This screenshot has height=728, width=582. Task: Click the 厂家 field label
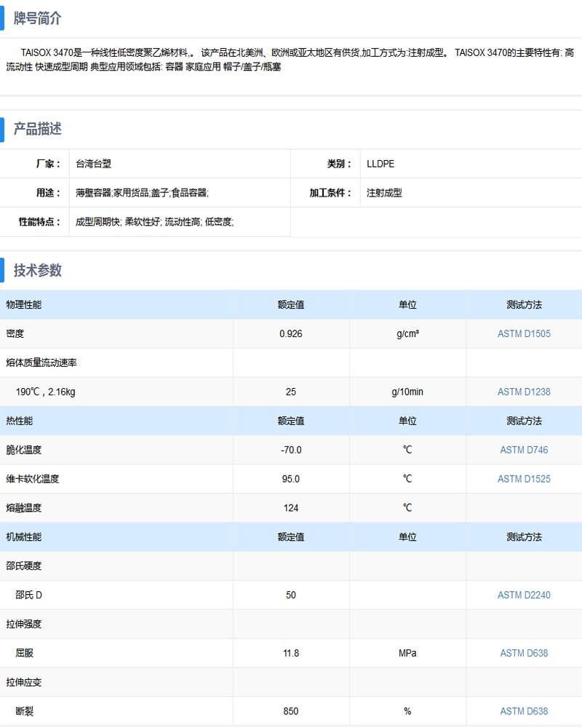coord(48,163)
